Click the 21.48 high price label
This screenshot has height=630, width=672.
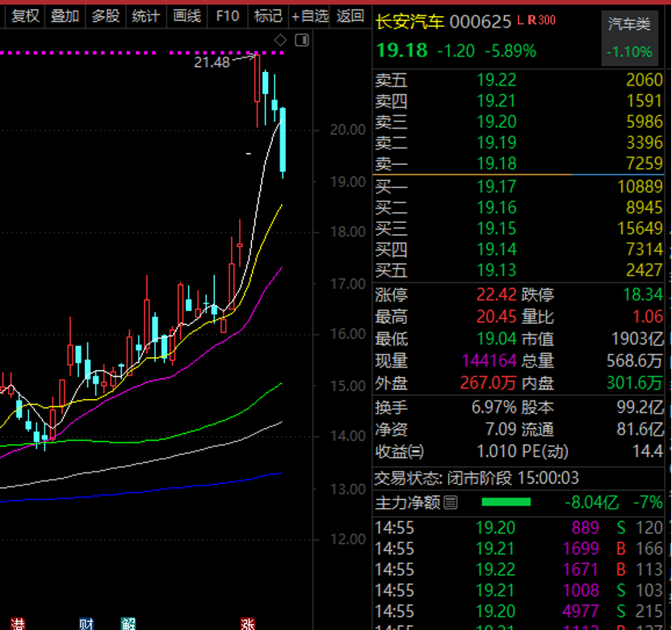pyautogui.click(x=212, y=62)
